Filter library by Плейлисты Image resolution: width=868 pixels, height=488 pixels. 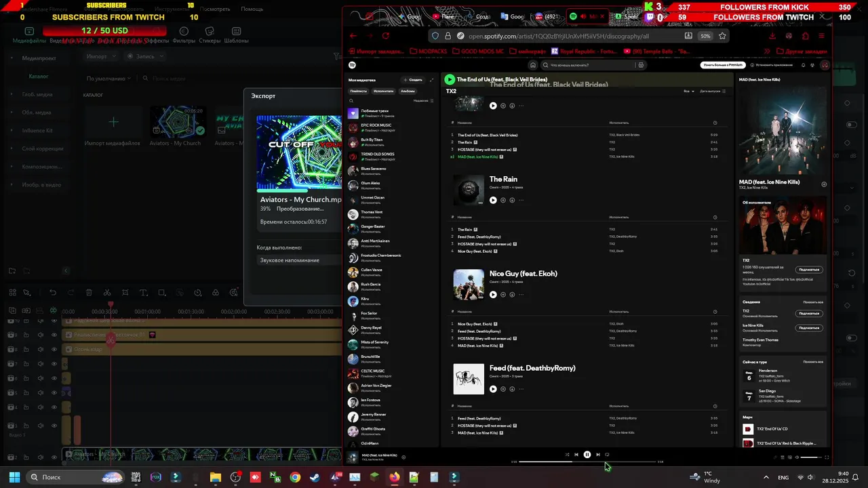tap(358, 91)
